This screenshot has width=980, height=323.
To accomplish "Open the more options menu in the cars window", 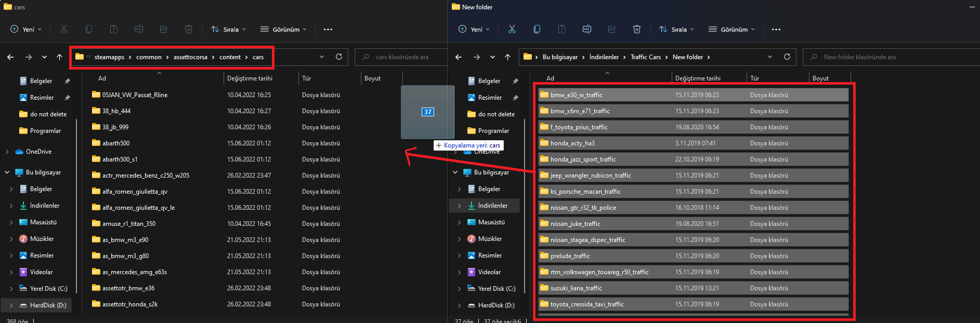I will (x=328, y=30).
